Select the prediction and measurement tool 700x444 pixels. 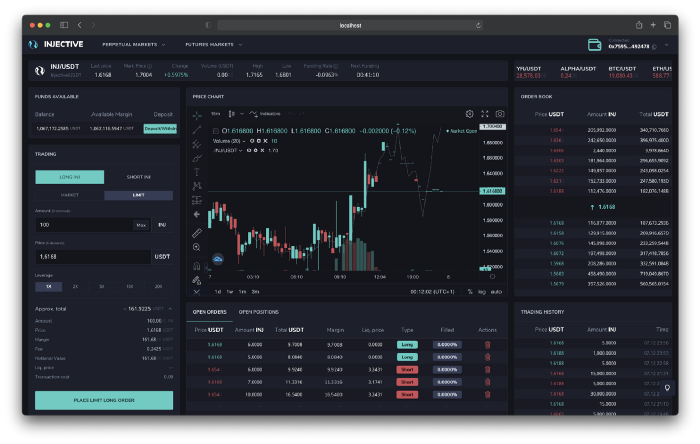pyautogui.click(x=196, y=200)
